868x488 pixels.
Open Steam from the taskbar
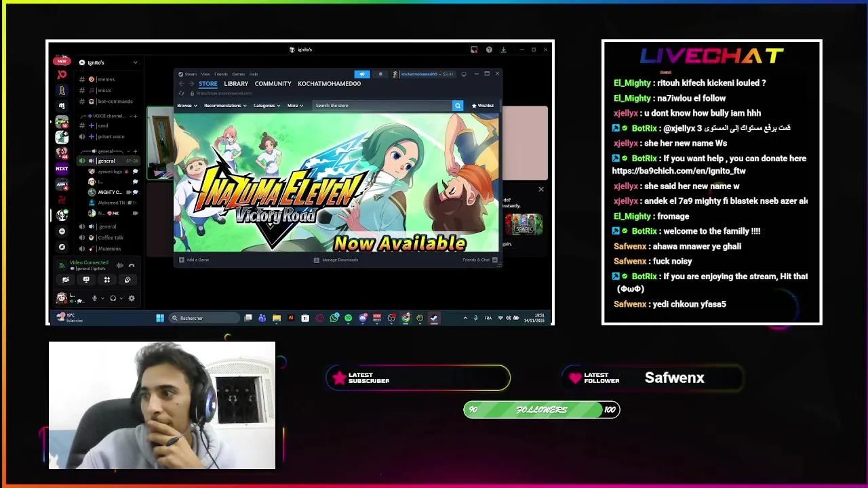[434, 318]
